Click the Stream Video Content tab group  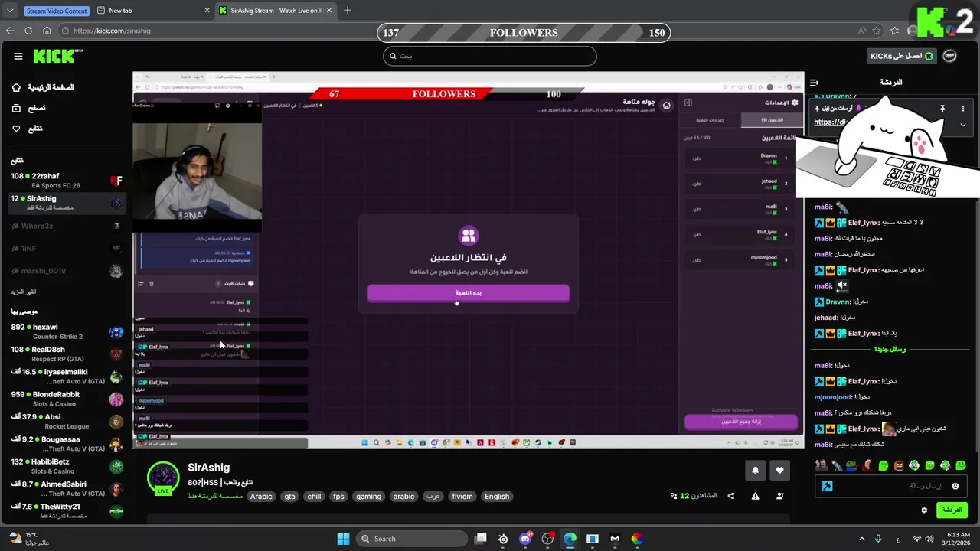(57, 11)
